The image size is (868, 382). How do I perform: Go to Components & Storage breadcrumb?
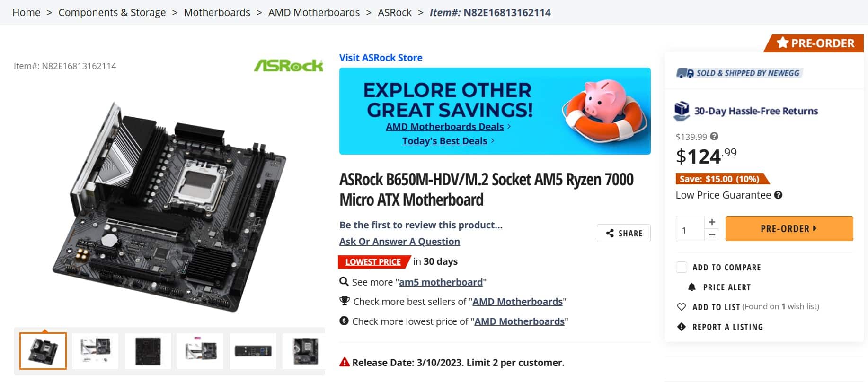click(x=112, y=12)
